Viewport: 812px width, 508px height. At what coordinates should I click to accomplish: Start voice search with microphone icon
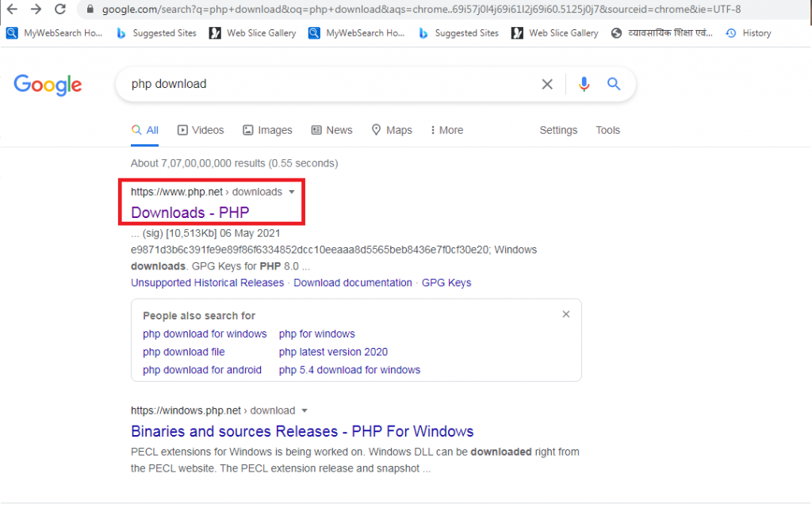pos(584,84)
